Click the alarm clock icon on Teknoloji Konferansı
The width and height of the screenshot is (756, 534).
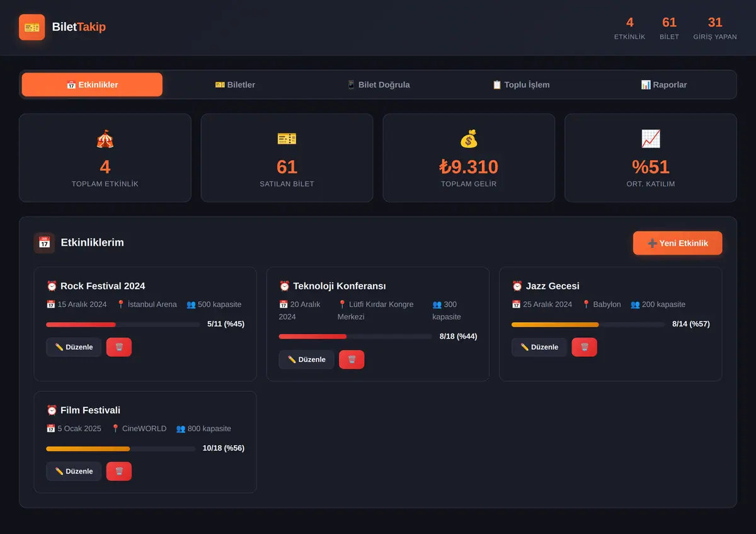285,286
